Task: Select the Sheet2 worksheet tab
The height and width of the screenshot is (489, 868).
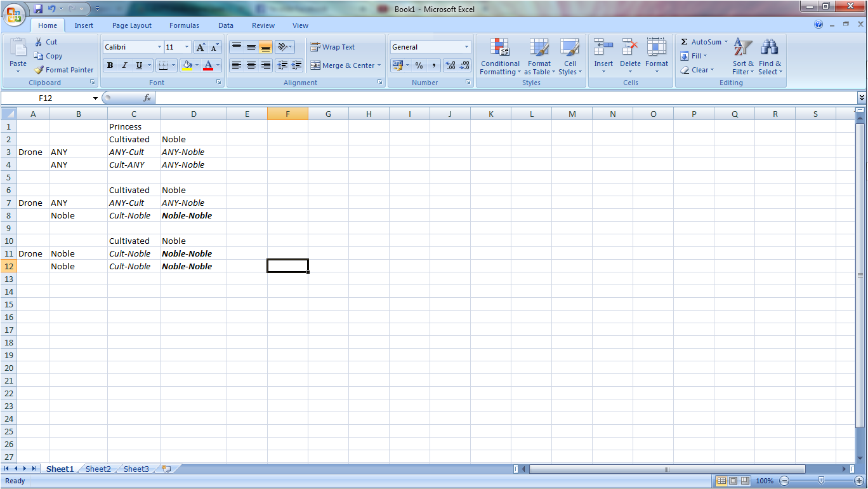Action: (x=98, y=469)
